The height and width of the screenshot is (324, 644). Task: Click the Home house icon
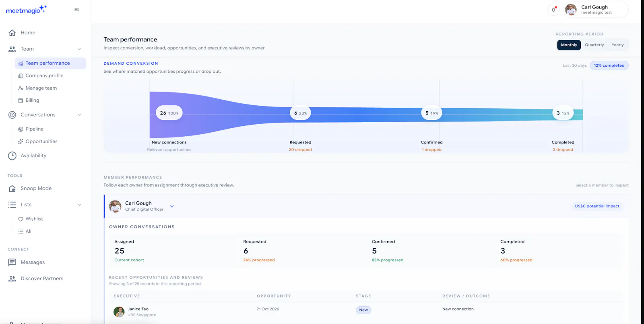tap(12, 33)
